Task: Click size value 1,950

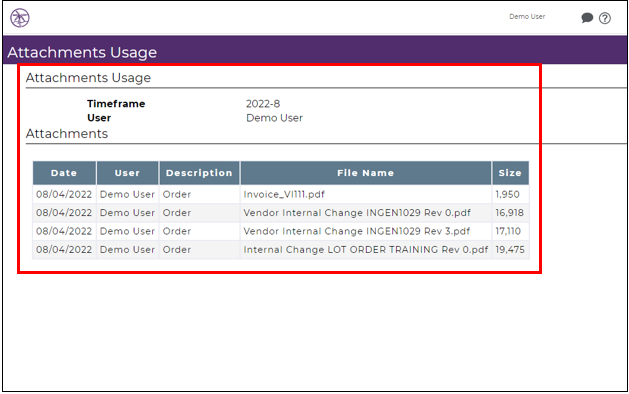Action: pos(507,195)
